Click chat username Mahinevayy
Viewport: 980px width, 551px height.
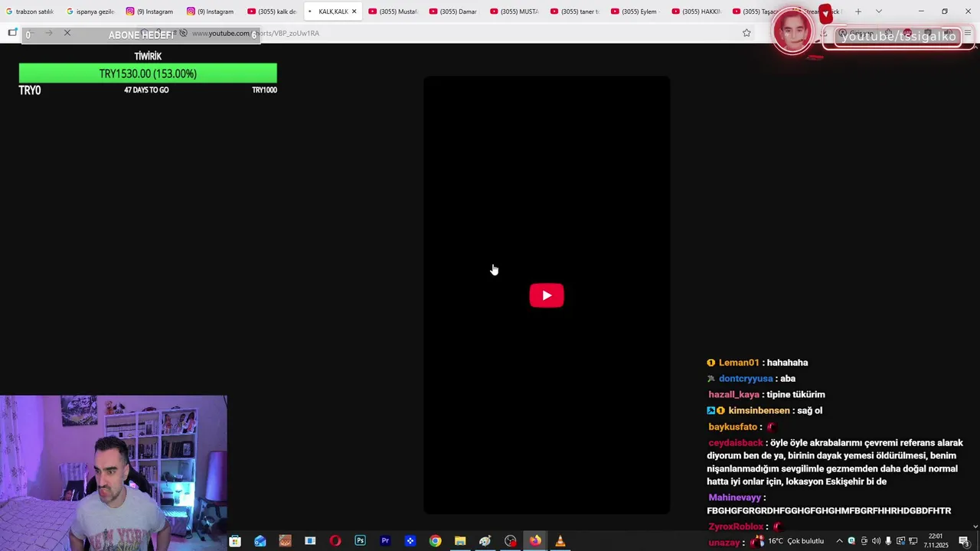(x=735, y=497)
